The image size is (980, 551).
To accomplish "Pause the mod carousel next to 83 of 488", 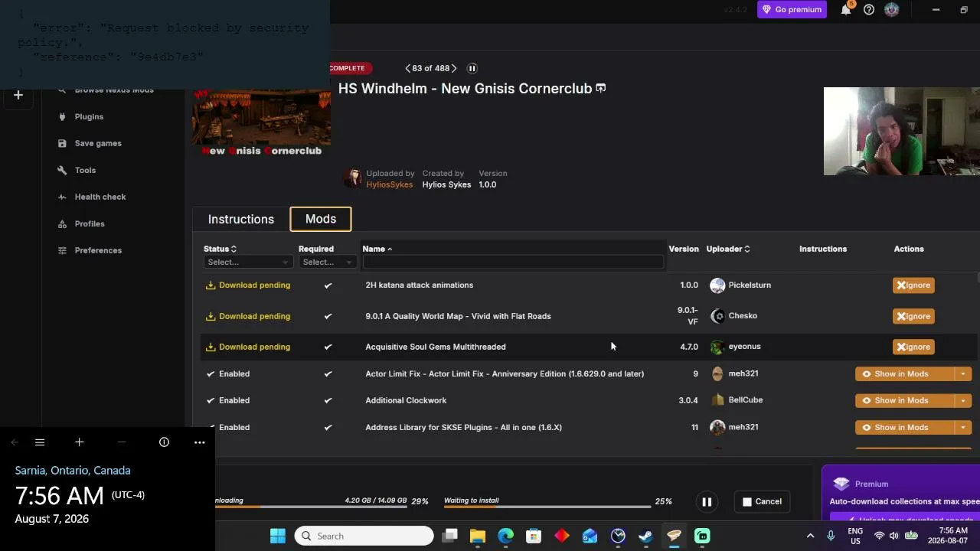I will (x=472, y=68).
